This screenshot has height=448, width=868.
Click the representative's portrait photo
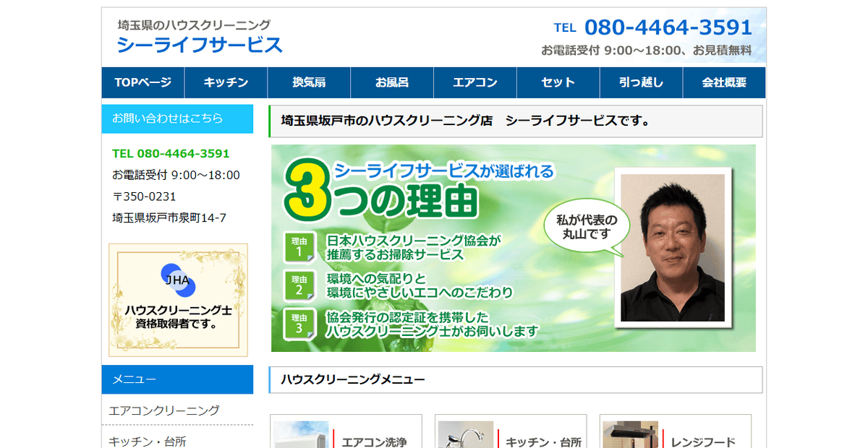(673, 247)
